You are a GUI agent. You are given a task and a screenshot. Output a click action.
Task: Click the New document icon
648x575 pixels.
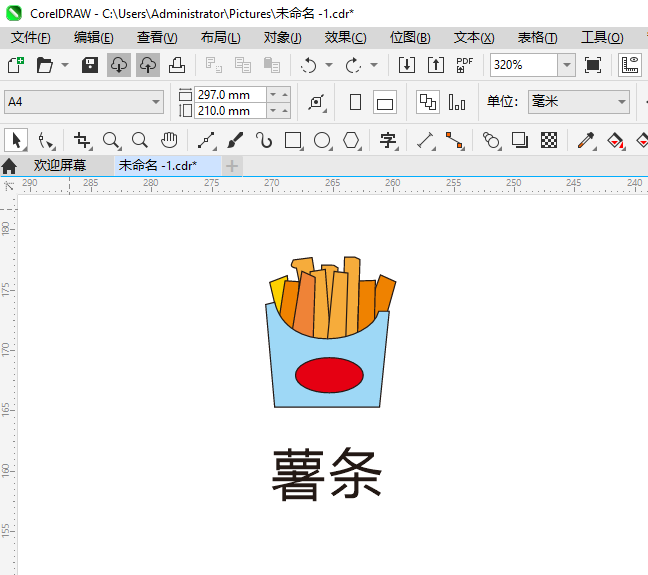point(16,65)
